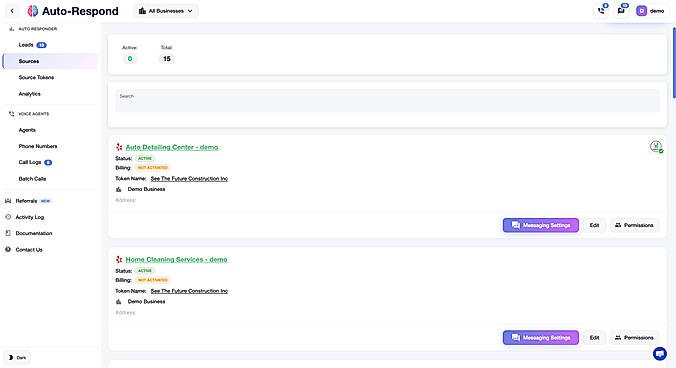The image size is (676, 368).
Task: Click integration badge icon on Auto Detailing card
Action: pyautogui.click(x=656, y=147)
